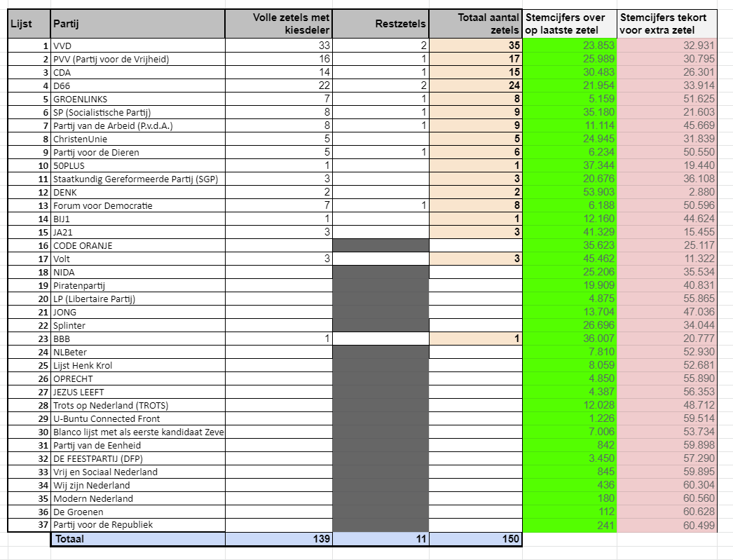Select 'Trots op Nederland (TROTS)' cell
The height and width of the screenshot is (560, 733).
(x=138, y=405)
